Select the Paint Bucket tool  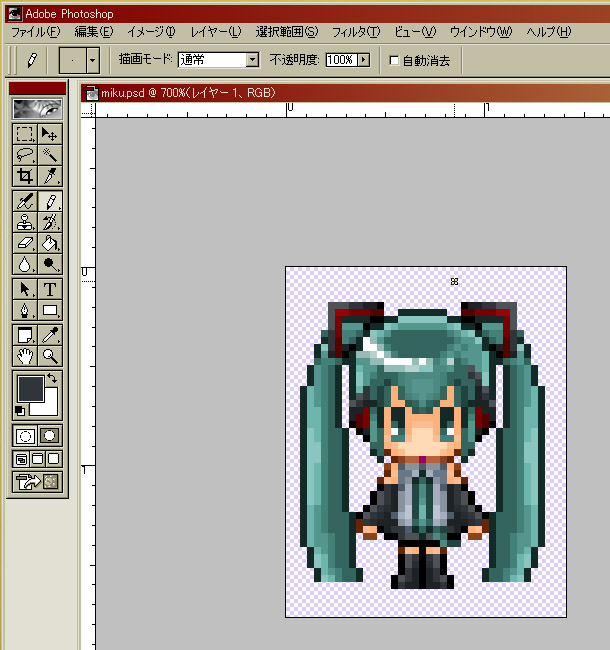(50, 243)
